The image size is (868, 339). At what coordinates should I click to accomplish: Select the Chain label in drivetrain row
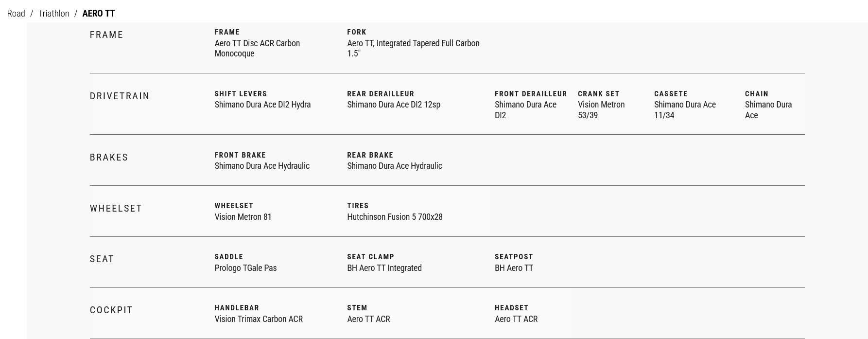click(756, 94)
